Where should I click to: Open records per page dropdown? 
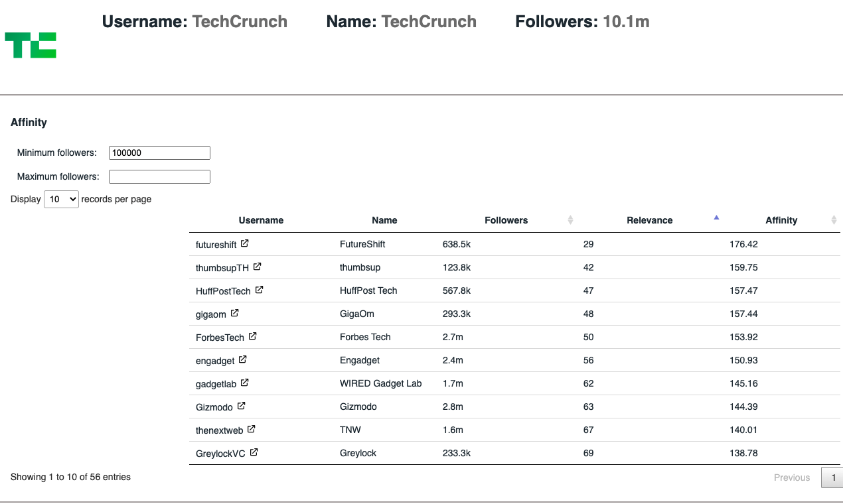(61, 199)
